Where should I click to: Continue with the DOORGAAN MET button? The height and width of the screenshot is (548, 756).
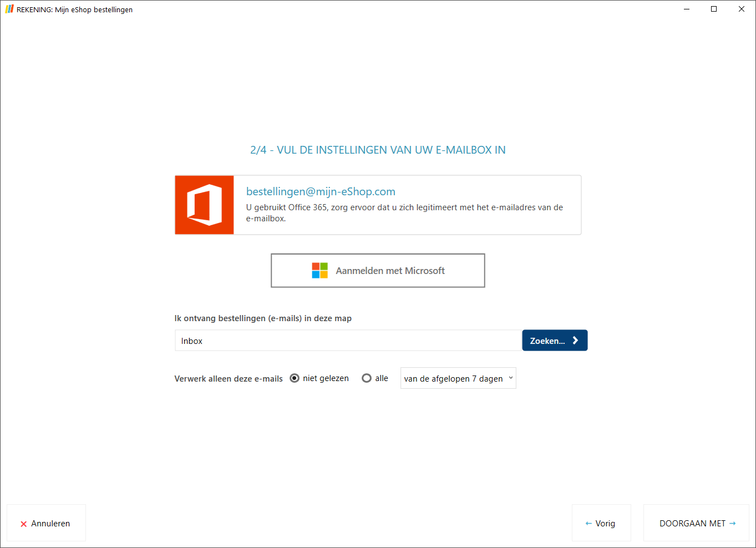[x=696, y=523]
